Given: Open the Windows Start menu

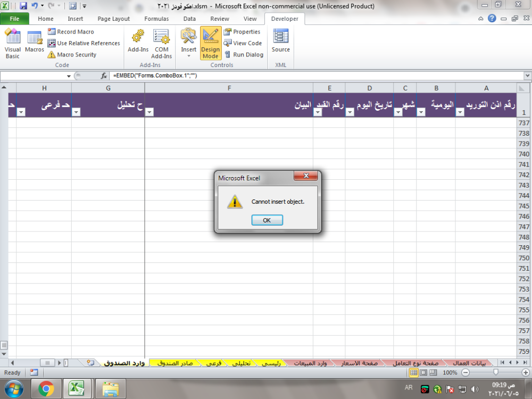Looking at the screenshot, I should tap(14, 388).
